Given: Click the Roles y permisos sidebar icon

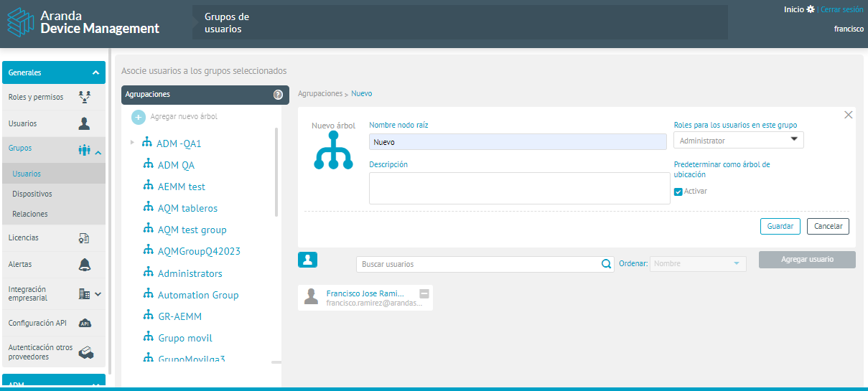Looking at the screenshot, I should pyautogui.click(x=84, y=97).
